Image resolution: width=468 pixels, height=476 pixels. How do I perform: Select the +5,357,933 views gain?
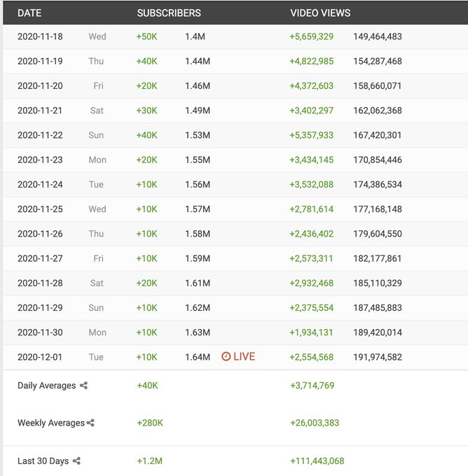312,135
